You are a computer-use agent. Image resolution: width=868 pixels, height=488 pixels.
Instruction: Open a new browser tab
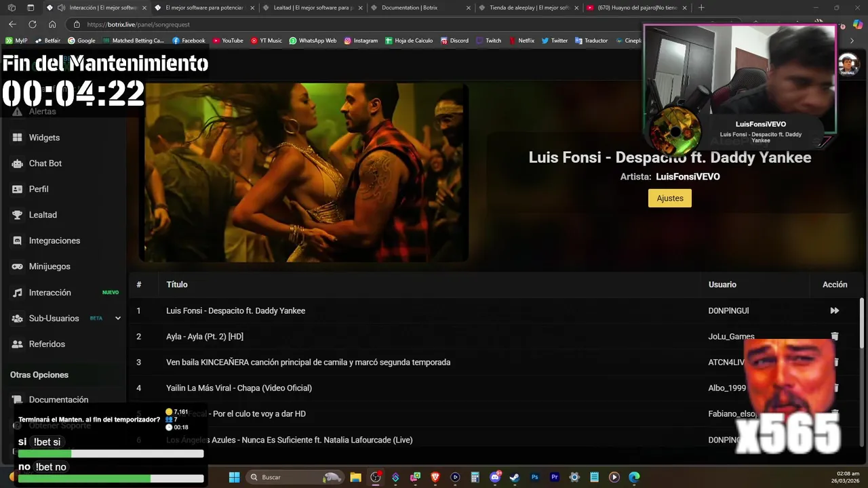[x=701, y=7]
